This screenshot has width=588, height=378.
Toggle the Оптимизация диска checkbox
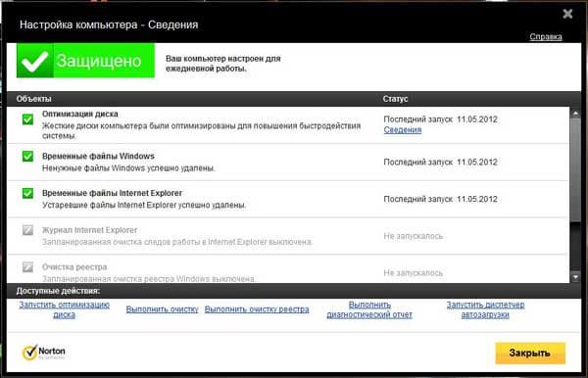pos(27,119)
